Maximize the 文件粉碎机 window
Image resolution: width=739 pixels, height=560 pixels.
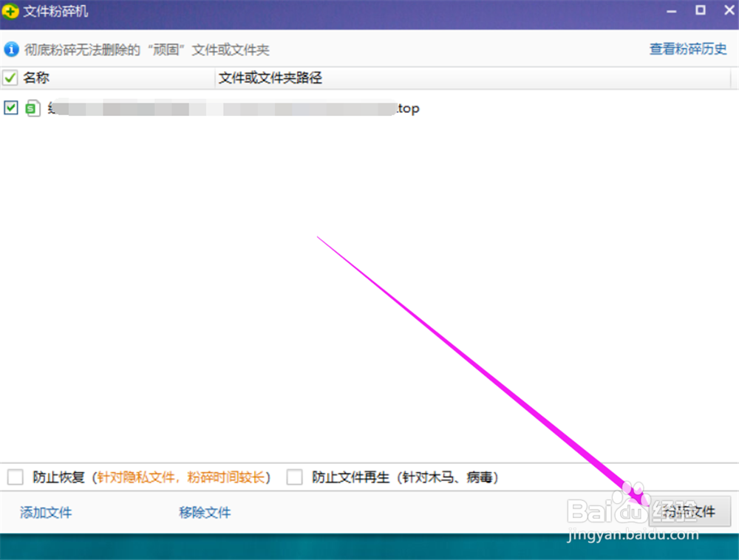[x=701, y=10]
